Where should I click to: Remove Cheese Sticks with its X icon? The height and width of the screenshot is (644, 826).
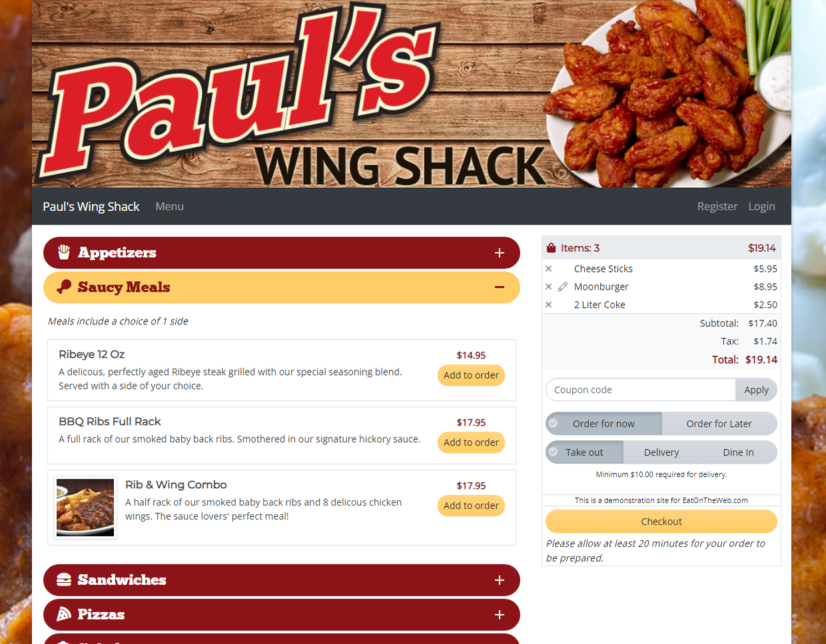548,269
